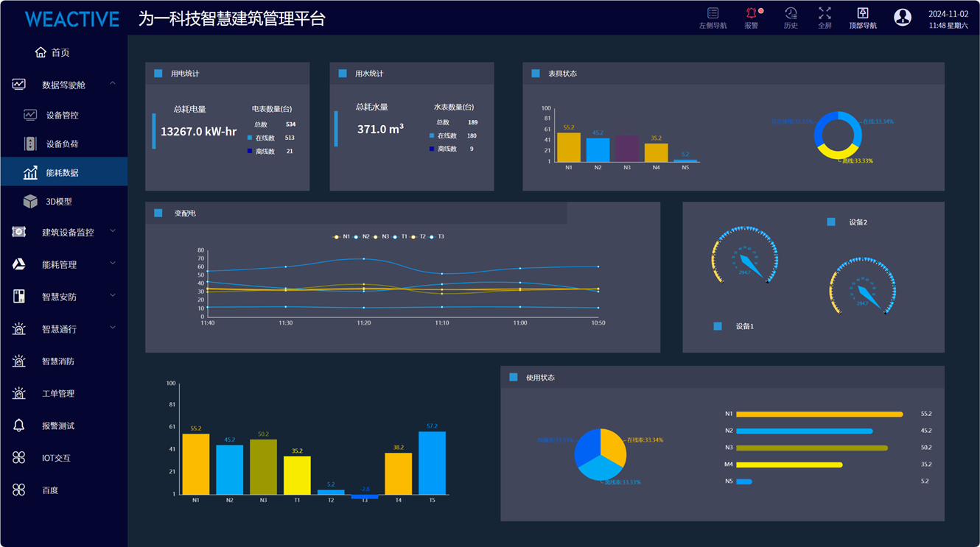Open the 历史 history icon

[790, 14]
